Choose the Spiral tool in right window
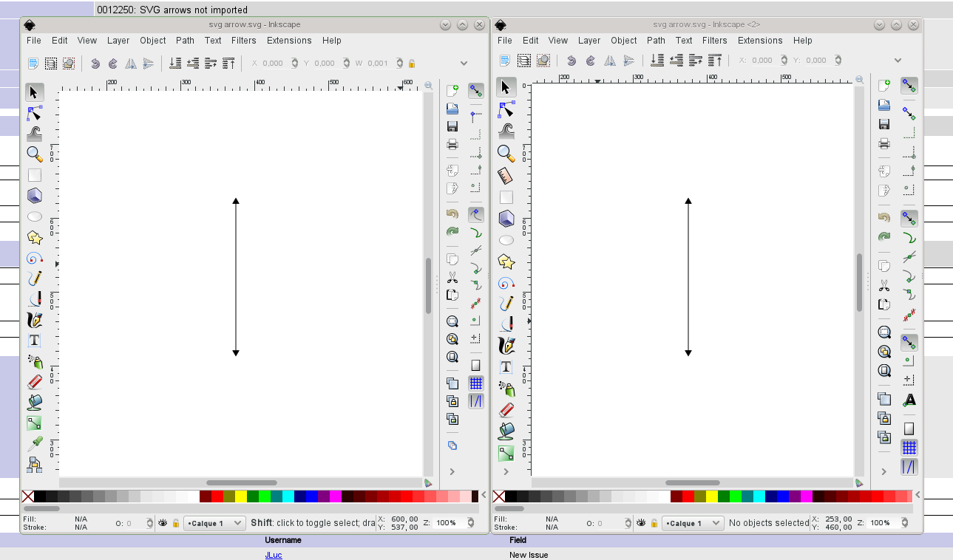 click(x=506, y=282)
